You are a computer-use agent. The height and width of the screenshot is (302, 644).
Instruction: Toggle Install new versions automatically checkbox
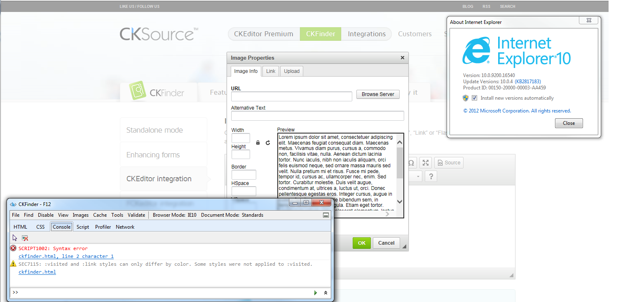[x=474, y=98]
